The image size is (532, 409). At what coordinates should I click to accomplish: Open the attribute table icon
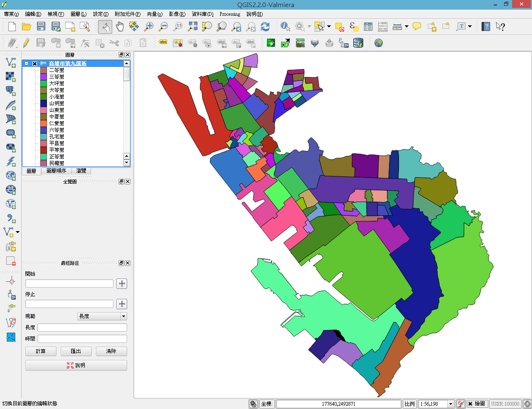[368, 27]
